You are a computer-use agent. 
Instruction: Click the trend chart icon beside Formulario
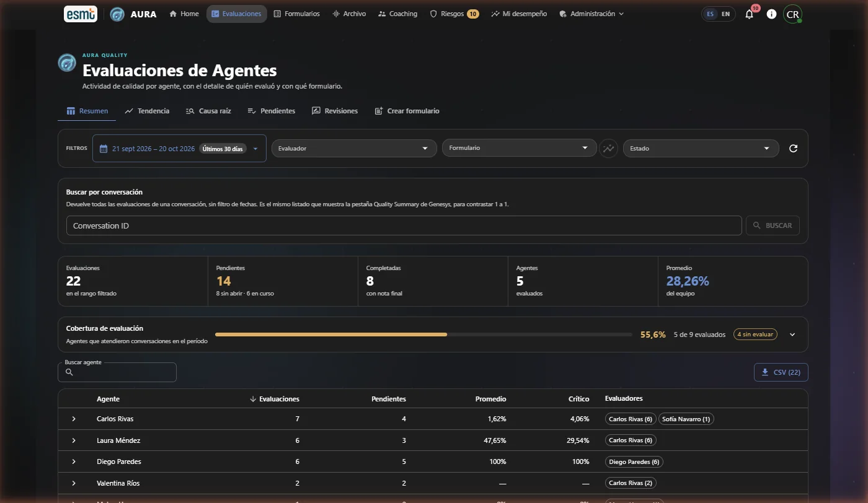[608, 149]
